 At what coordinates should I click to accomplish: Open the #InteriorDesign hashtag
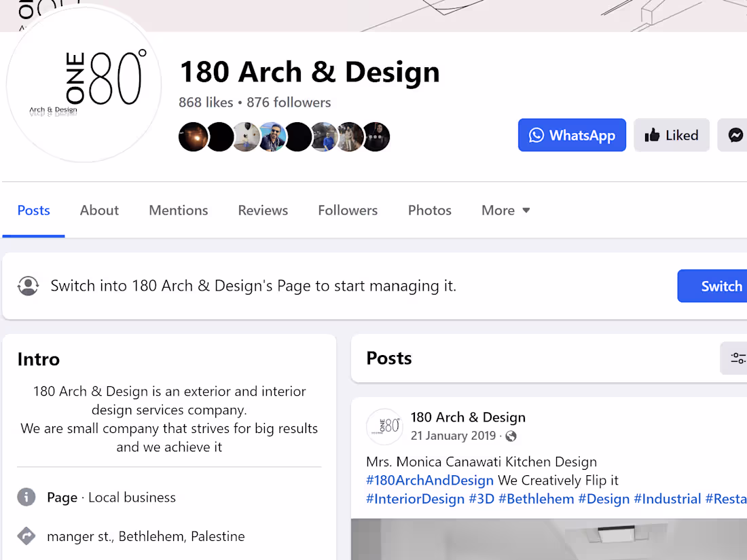[415, 499]
